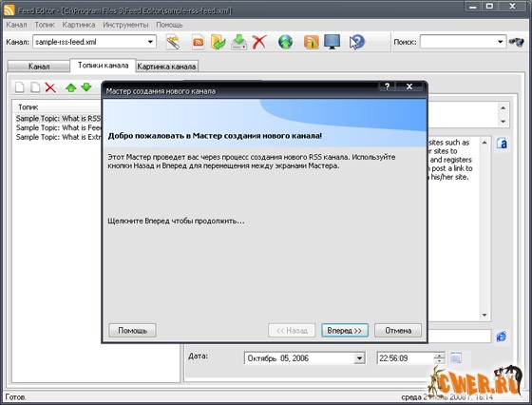Click the text formatting 'a' icon on right
This screenshot has width=532, height=405.
(502, 144)
